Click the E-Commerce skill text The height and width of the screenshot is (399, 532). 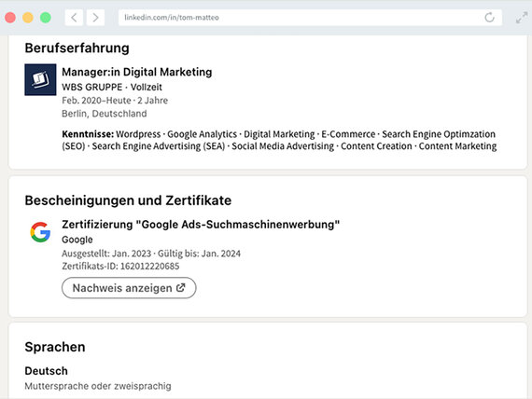click(x=348, y=134)
